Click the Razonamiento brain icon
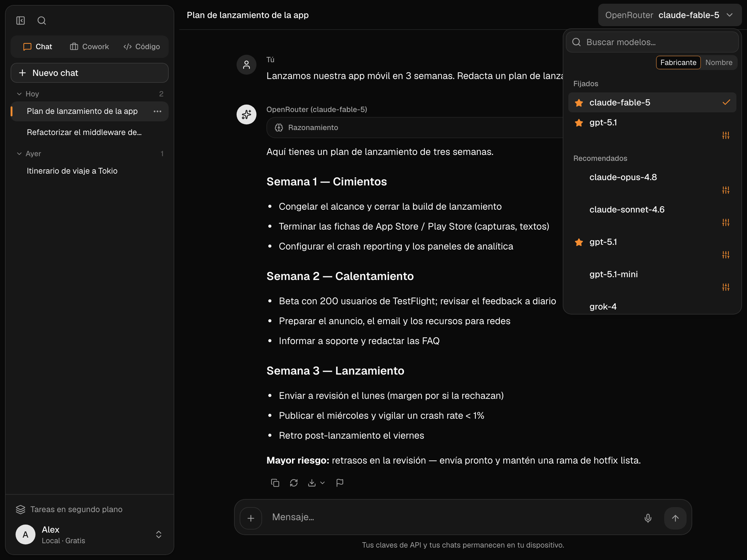Viewport: 747px width, 560px height. [279, 128]
